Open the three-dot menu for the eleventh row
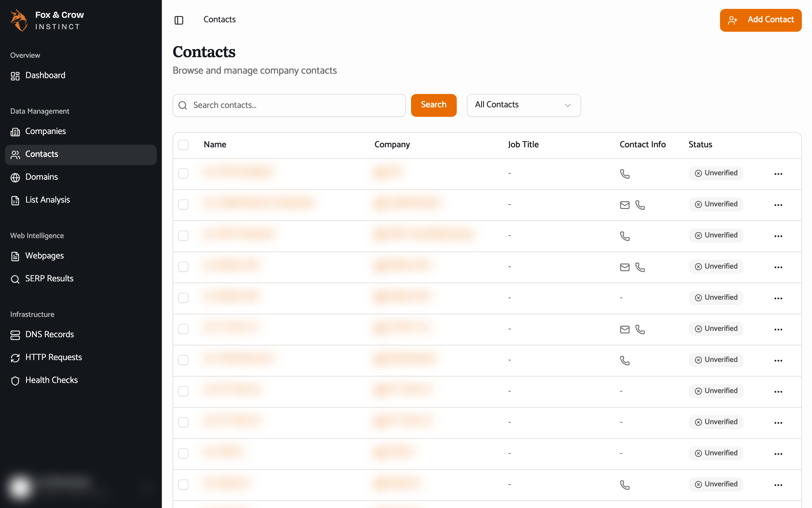Screen dimensions: 812x508 (778, 485)
